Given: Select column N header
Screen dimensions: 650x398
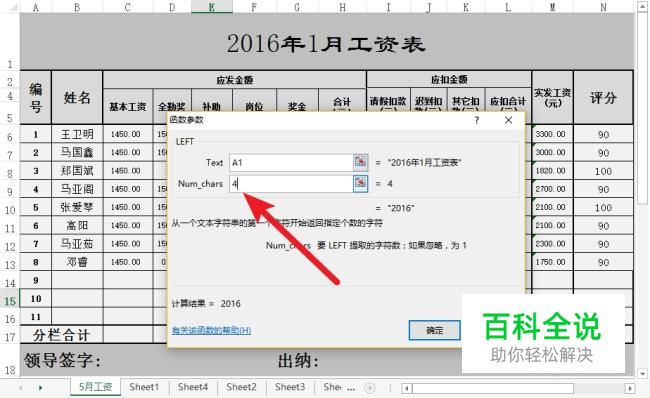Looking at the screenshot, I should tap(604, 7).
